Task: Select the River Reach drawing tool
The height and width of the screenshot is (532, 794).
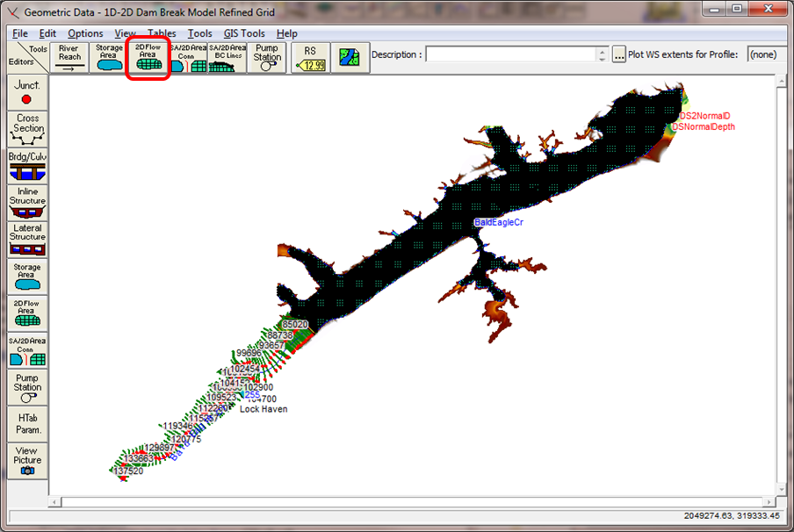Action: pos(69,58)
